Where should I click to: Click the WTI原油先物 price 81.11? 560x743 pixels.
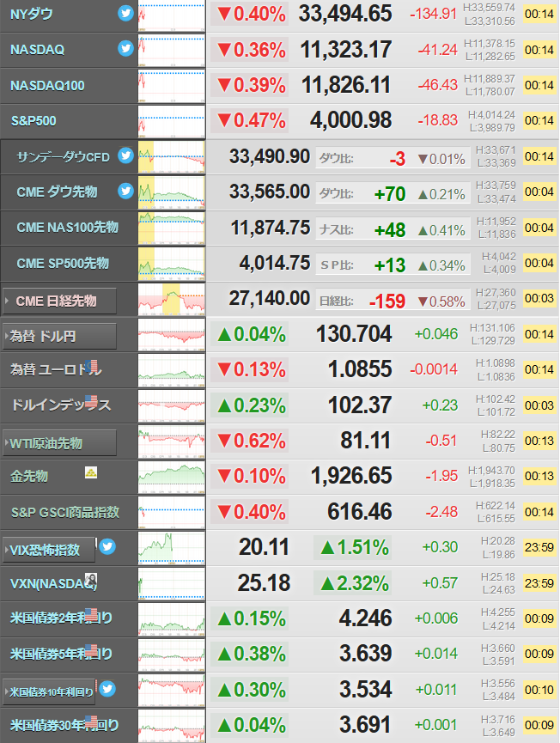pos(366,441)
